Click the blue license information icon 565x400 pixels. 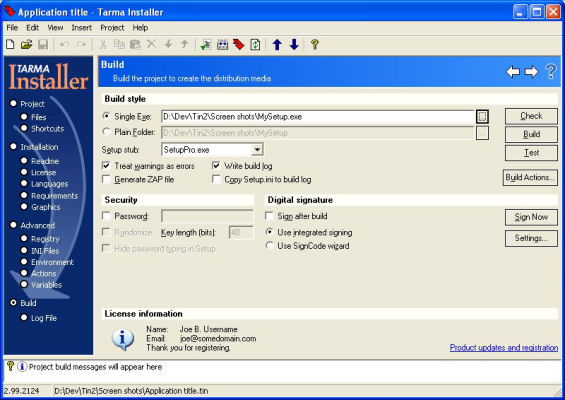(123, 339)
